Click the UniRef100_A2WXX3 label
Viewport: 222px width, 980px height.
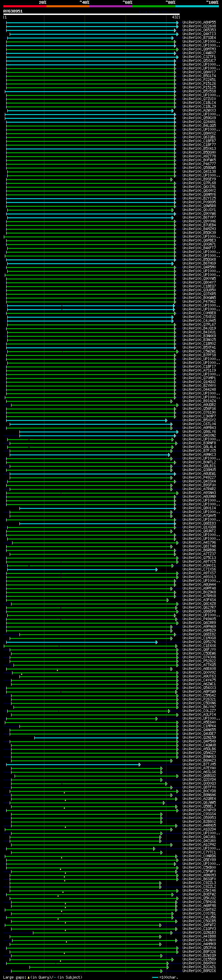point(199,110)
